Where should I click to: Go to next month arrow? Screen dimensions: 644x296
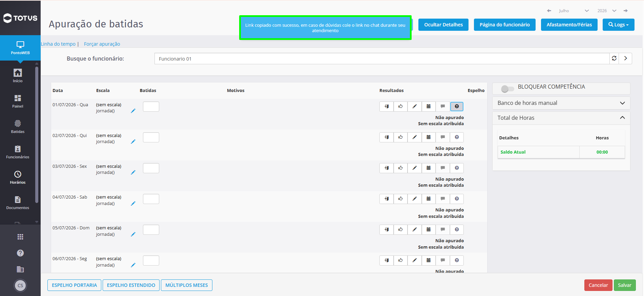626,11
